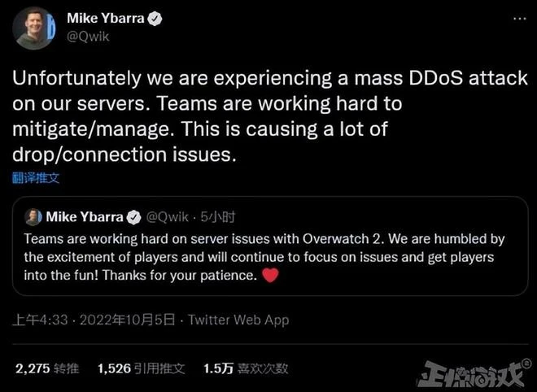Click the red heart emoji in quoted tweet
This screenshot has width=537, height=392.
tap(271, 276)
